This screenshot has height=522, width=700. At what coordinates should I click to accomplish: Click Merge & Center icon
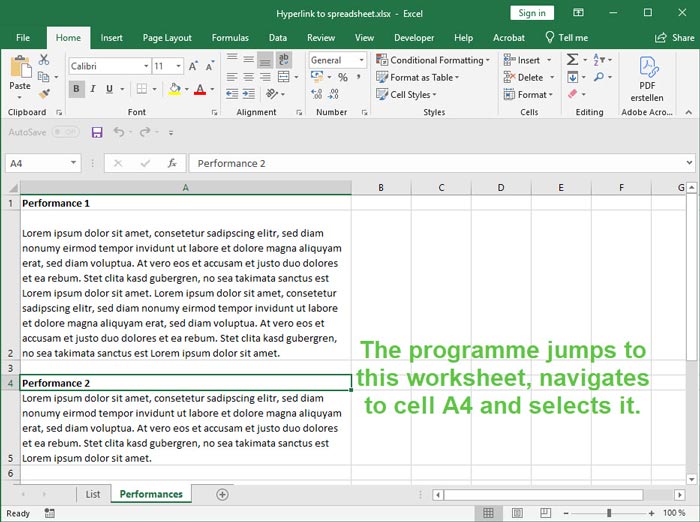[x=283, y=77]
